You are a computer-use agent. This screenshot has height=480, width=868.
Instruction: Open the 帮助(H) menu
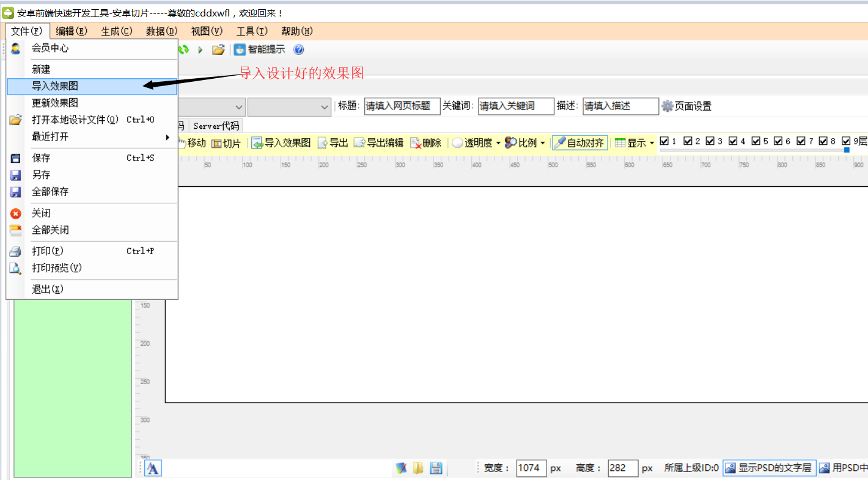297,31
